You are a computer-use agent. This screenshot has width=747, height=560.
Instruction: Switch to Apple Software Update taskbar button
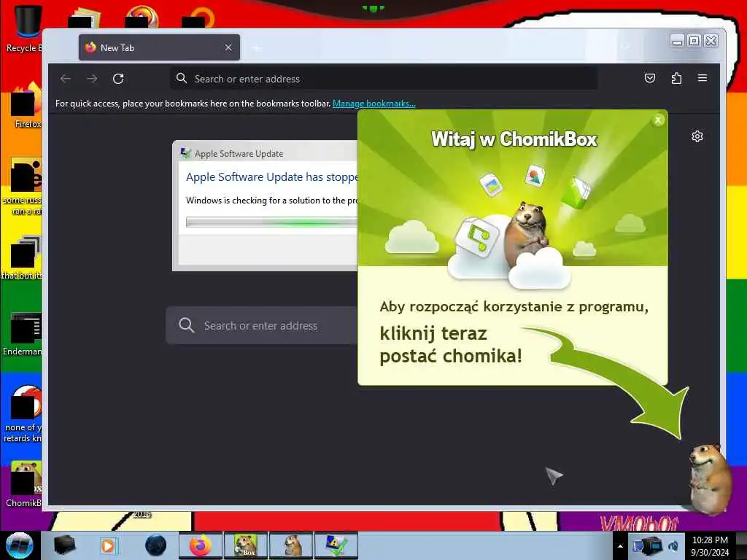click(336, 545)
